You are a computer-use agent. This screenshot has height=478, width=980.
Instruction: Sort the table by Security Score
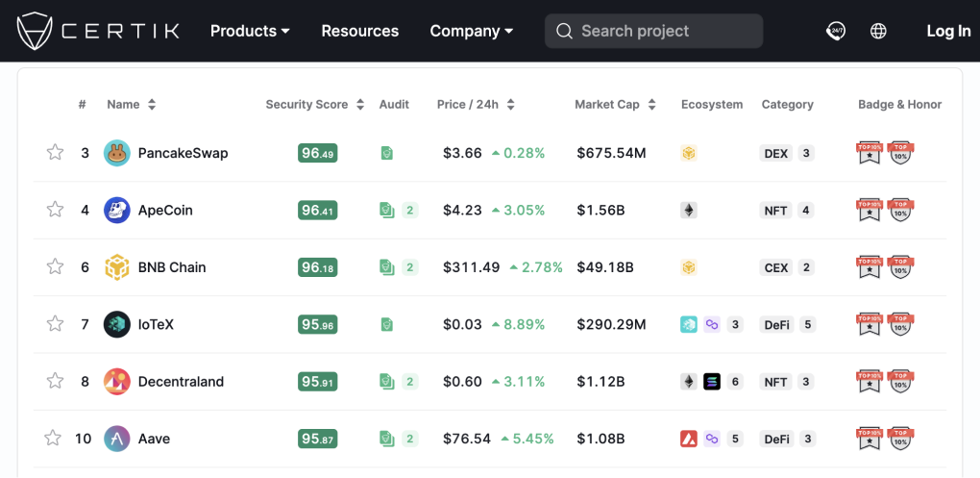click(x=314, y=104)
